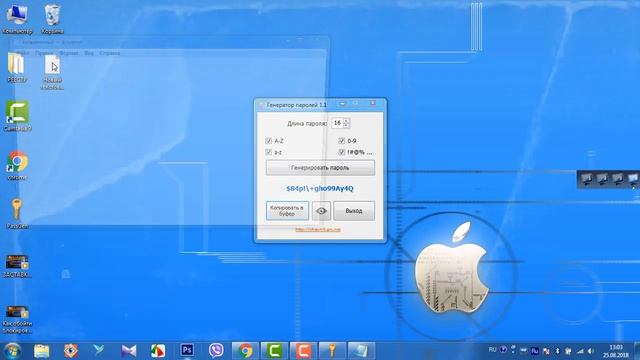The image size is (640, 360).
Task: Decrease password length with down arrow
Action: 347,125
